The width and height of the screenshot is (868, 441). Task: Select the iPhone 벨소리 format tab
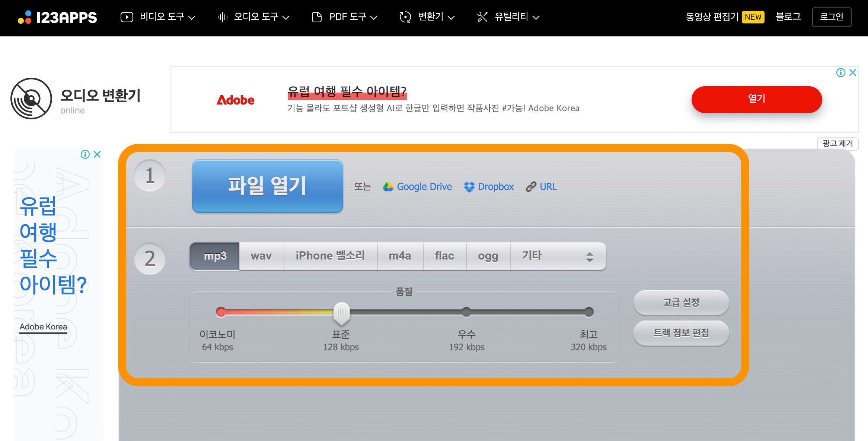point(331,256)
